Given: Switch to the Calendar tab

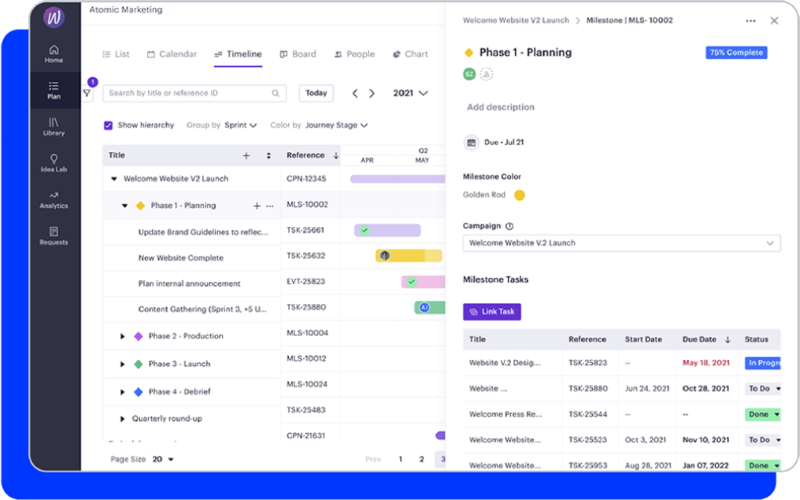Looking at the screenshot, I should [x=172, y=54].
